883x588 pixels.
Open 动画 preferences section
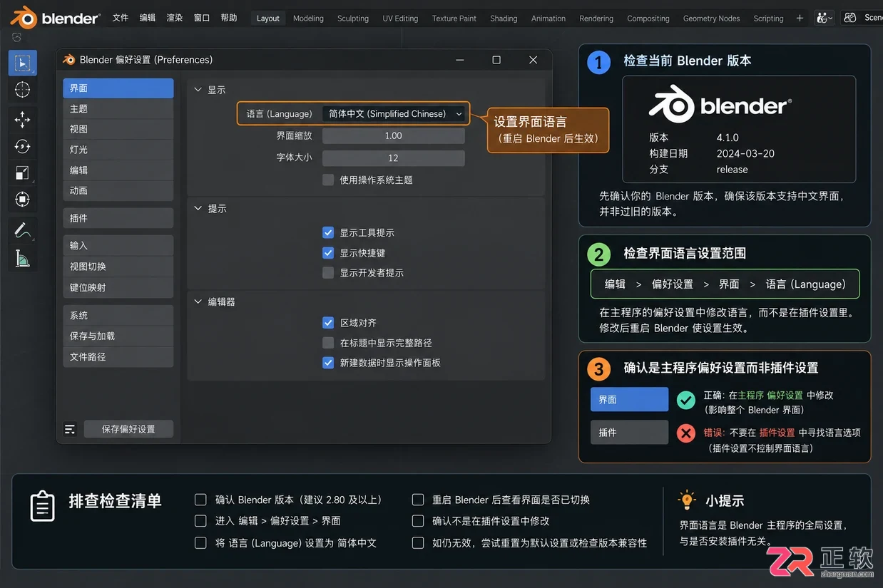118,191
